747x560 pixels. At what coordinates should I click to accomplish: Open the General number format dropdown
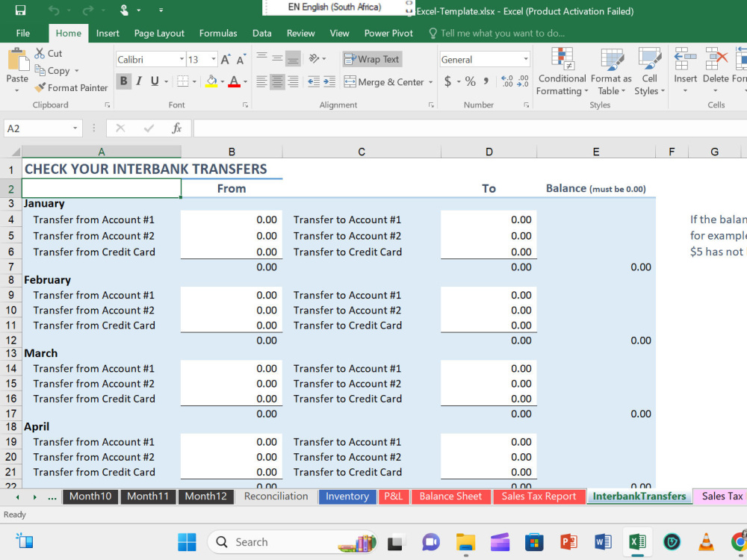point(525,58)
